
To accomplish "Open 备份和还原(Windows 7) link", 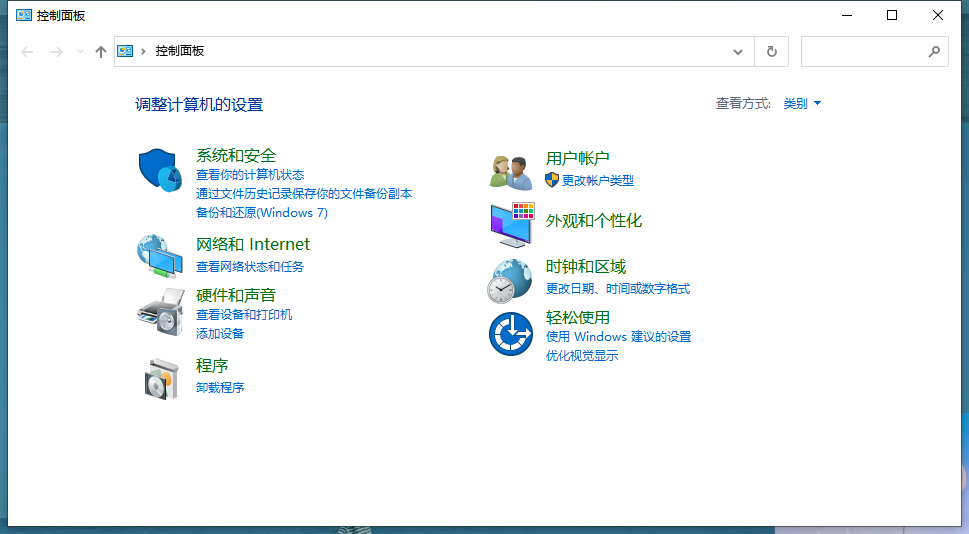I will (x=262, y=213).
